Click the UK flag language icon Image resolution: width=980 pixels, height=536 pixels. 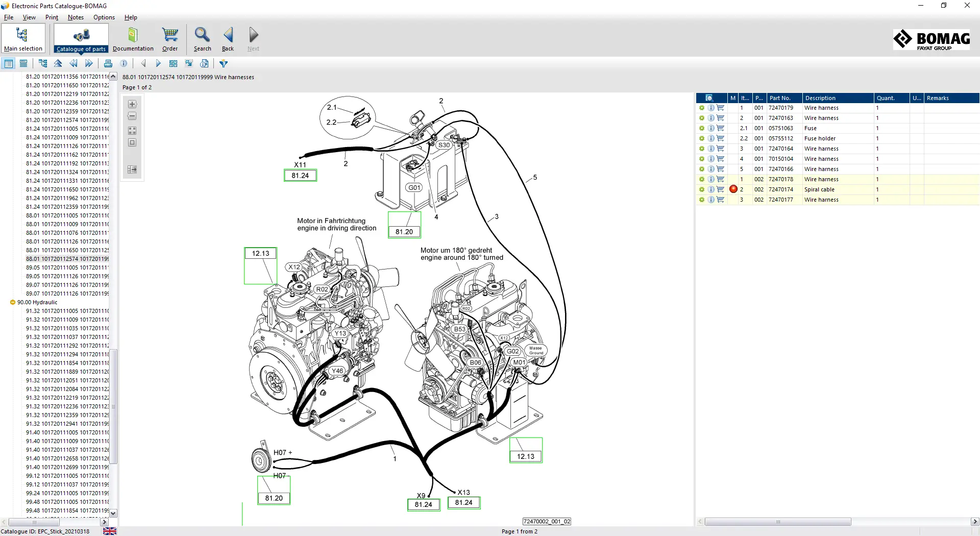coord(110,531)
